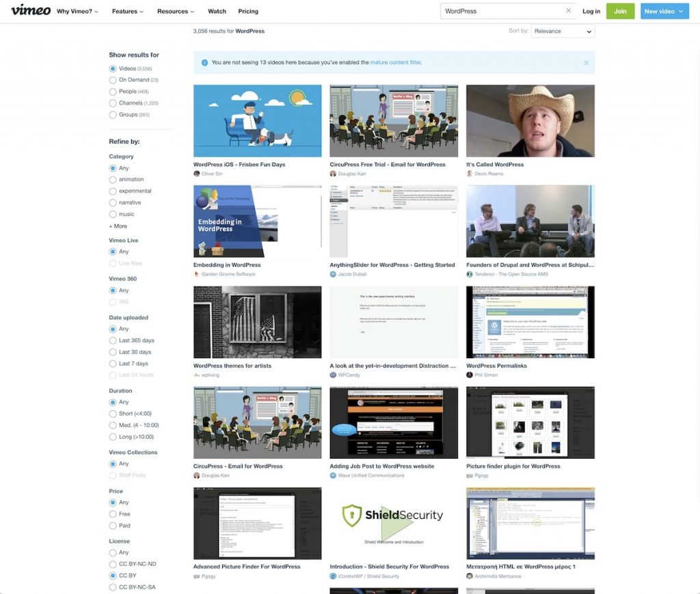This screenshot has width=700, height=594.
Task: Choose the experimental category
Action: [x=113, y=191]
